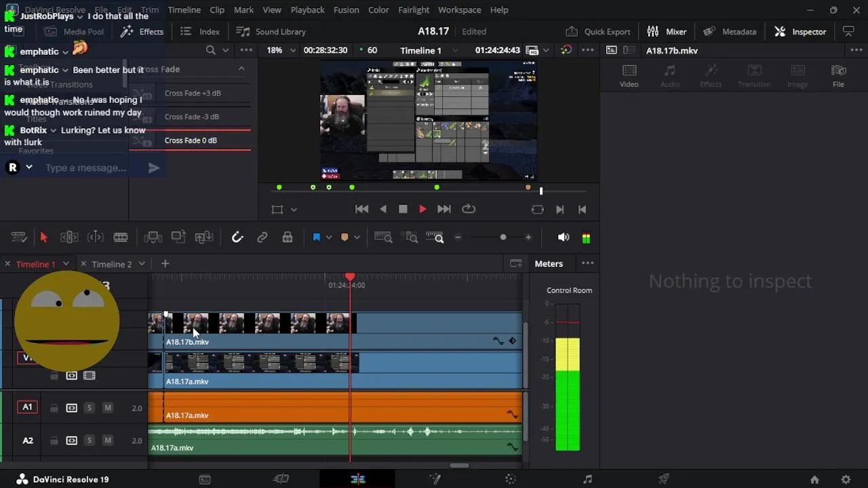Mute audio track A2
This screenshot has height=488, width=868.
107,441
